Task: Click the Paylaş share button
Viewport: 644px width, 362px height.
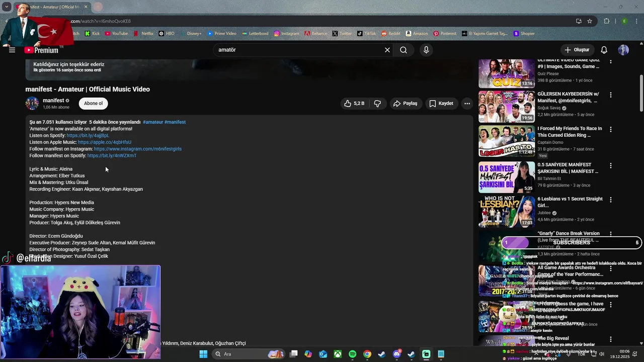Action: pos(405,104)
